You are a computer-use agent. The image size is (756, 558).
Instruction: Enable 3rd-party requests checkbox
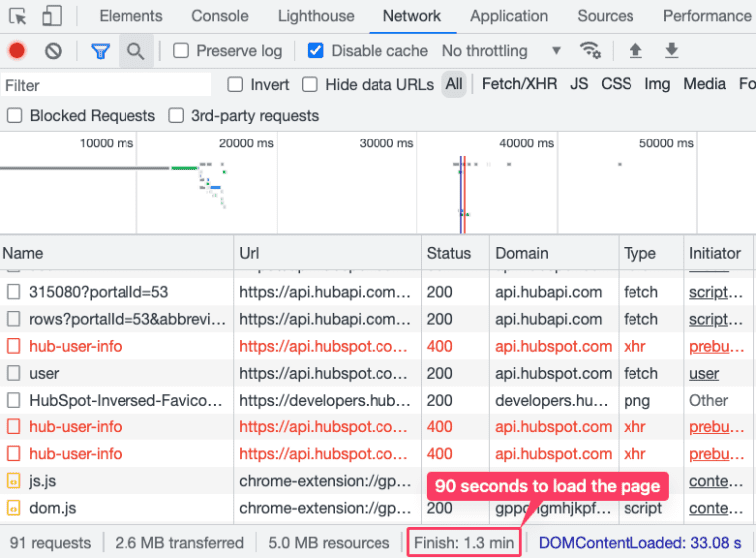(x=176, y=116)
